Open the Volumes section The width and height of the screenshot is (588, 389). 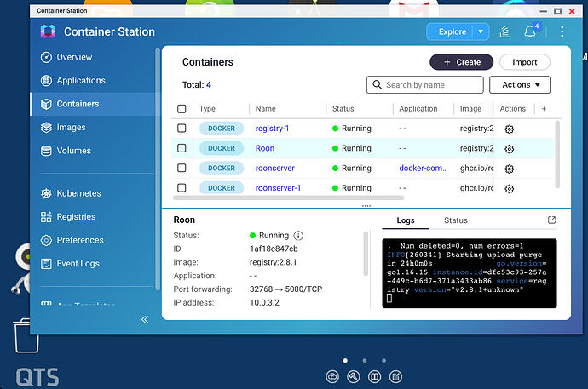click(66, 151)
